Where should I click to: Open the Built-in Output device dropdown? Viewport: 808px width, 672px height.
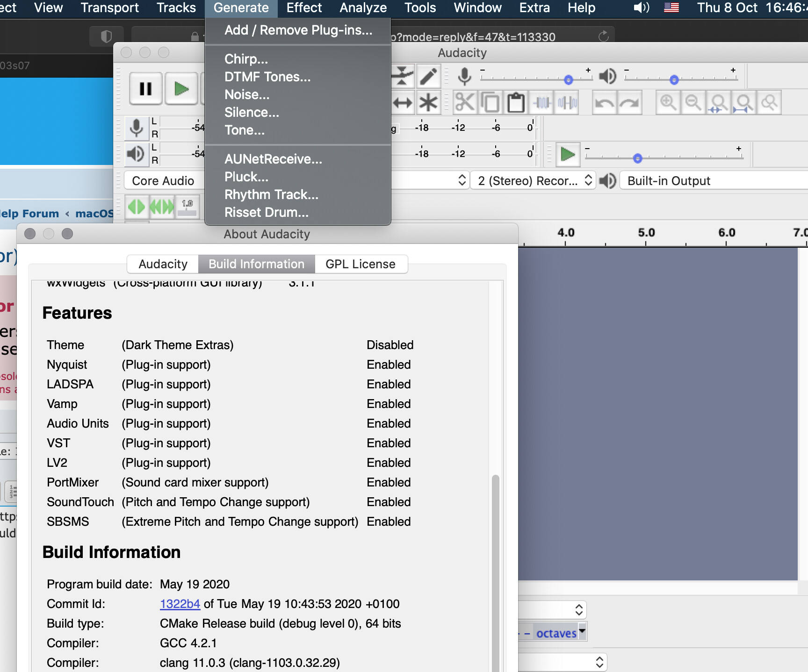tap(714, 181)
